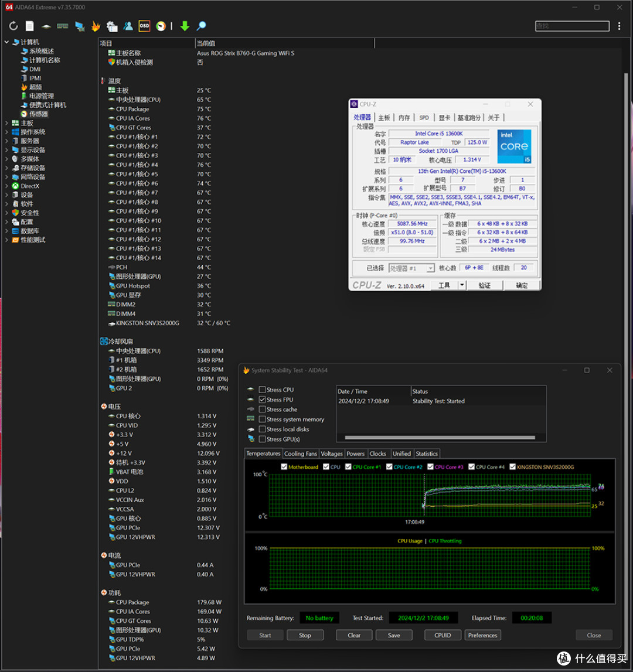The height and width of the screenshot is (672, 633).
Task: Click the green download arrow icon
Action: [185, 26]
